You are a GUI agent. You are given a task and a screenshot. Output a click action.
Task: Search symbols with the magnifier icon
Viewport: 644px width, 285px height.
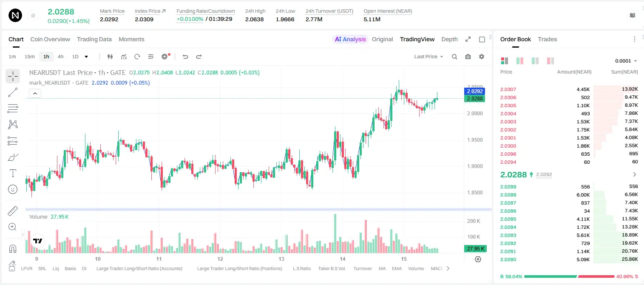click(454, 57)
